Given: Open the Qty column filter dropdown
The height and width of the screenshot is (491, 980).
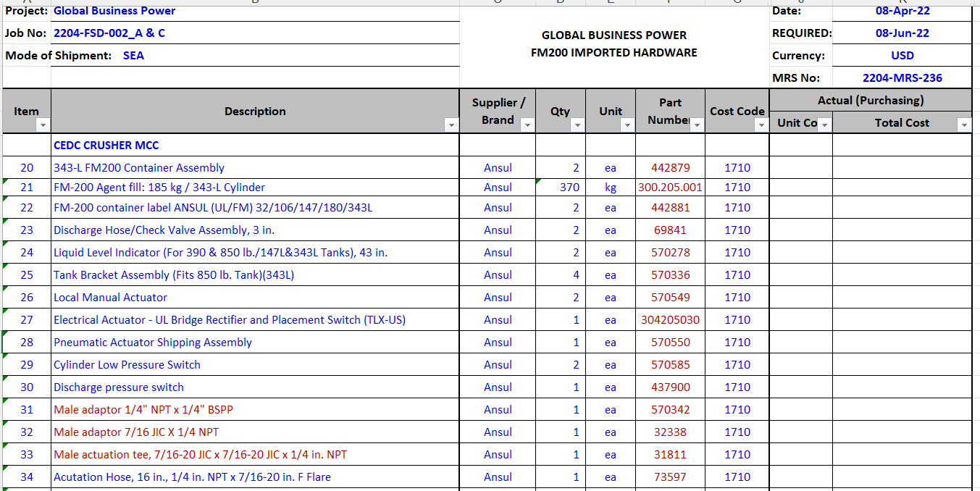Looking at the screenshot, I should (577, 125).
